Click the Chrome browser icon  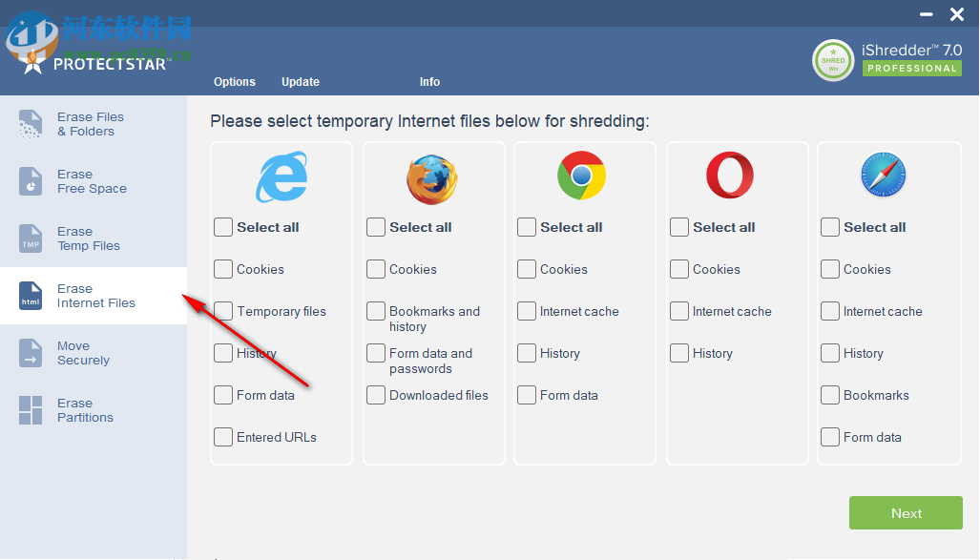tap(582, 176)
